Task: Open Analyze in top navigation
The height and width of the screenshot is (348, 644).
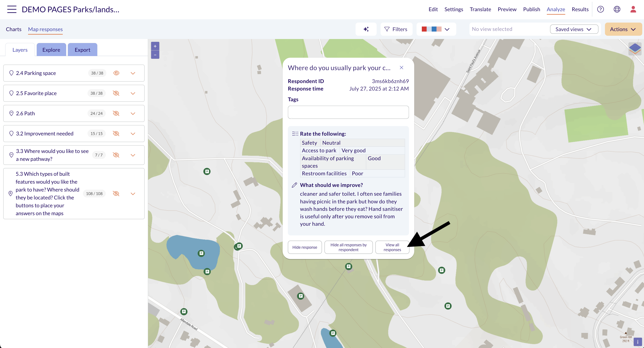Action: pyautogui.click(x=556, y=9)
